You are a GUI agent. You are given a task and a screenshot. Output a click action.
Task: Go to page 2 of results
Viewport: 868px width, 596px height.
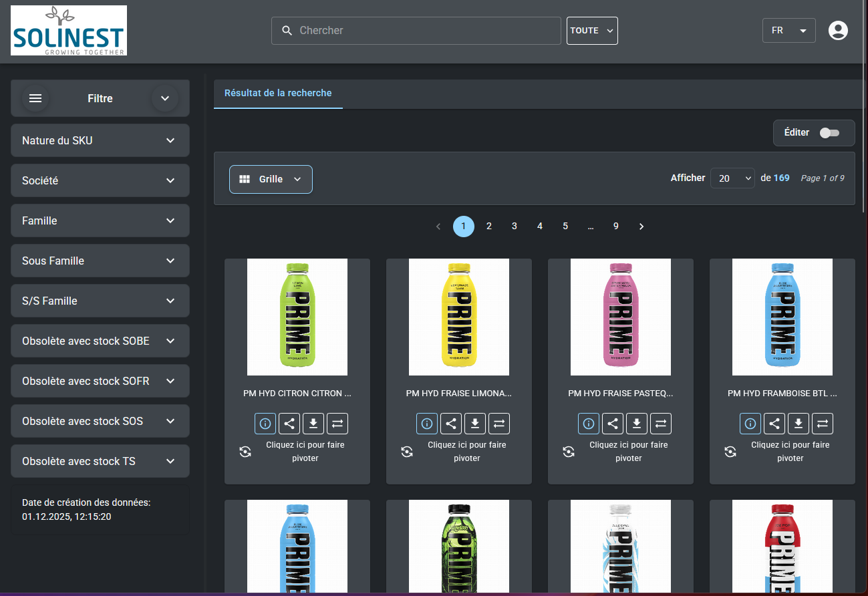[x=489, y=227]
